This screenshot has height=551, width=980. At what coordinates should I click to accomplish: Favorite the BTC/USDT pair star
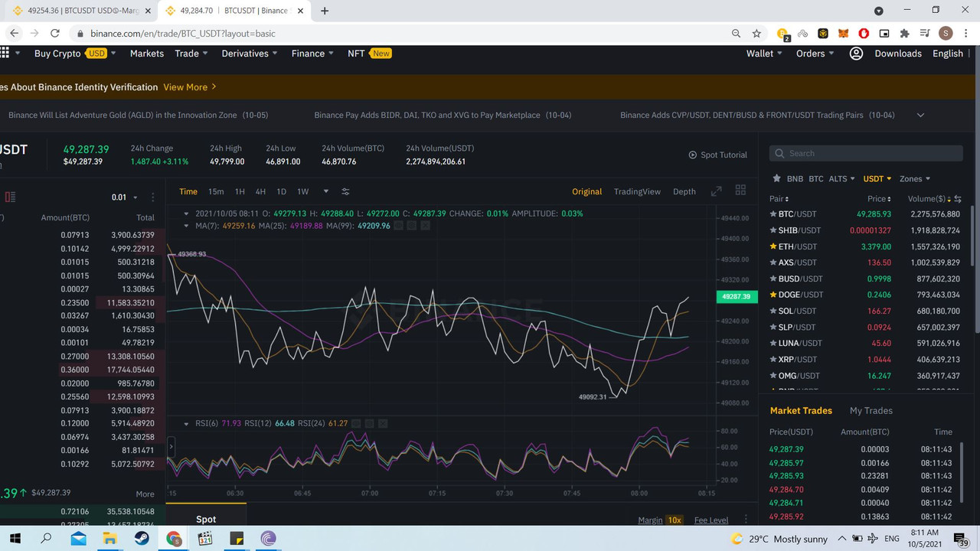pyautogui.click(x=773, y=214)
